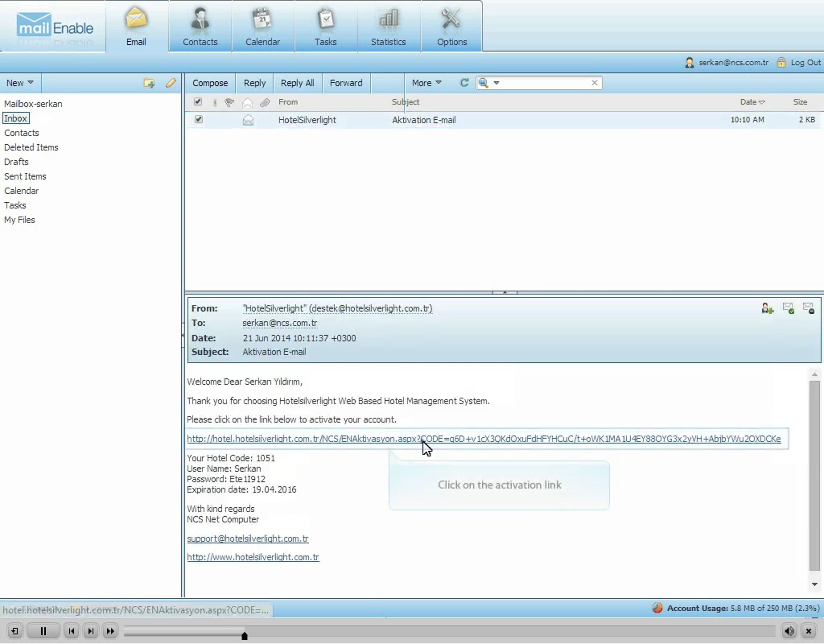Viewport: 824px width, 644px height.
Task: Open the Contacts folder in sidebar
Action: (x=22, y=133)
